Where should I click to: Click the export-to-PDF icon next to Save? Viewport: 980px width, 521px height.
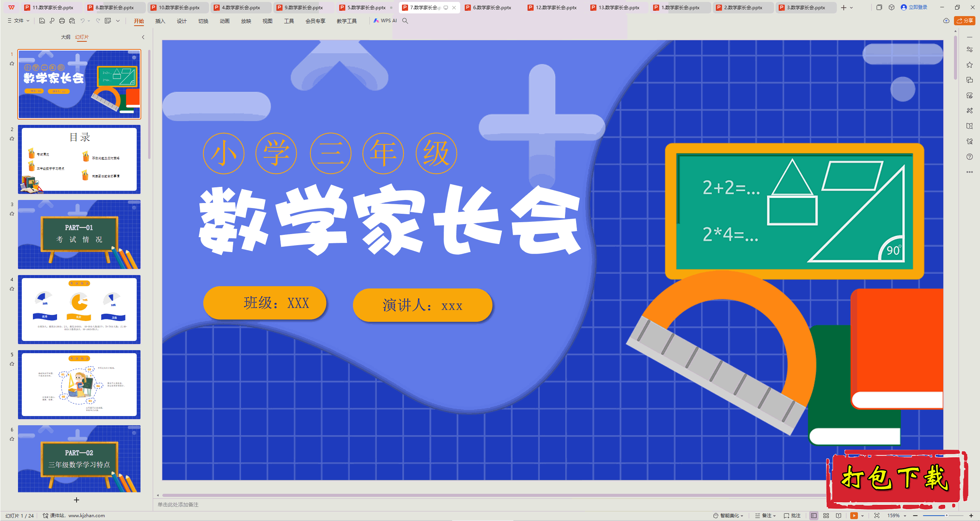52,21
